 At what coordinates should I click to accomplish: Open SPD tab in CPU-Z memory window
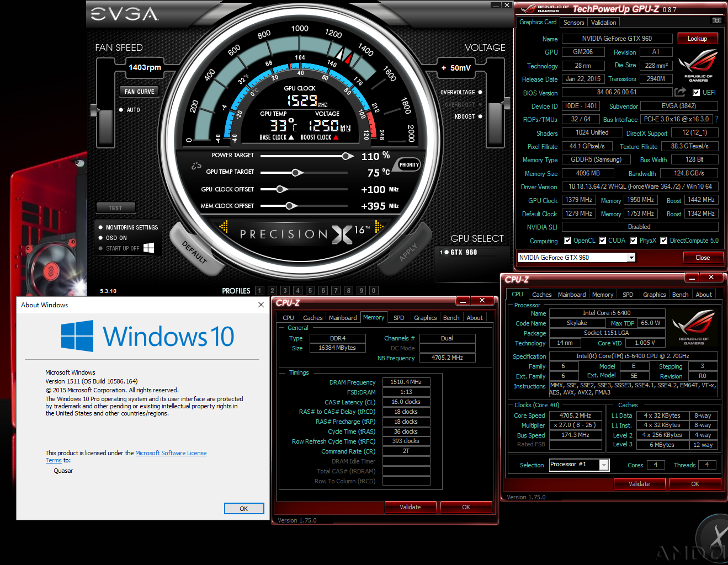[398, 318]
